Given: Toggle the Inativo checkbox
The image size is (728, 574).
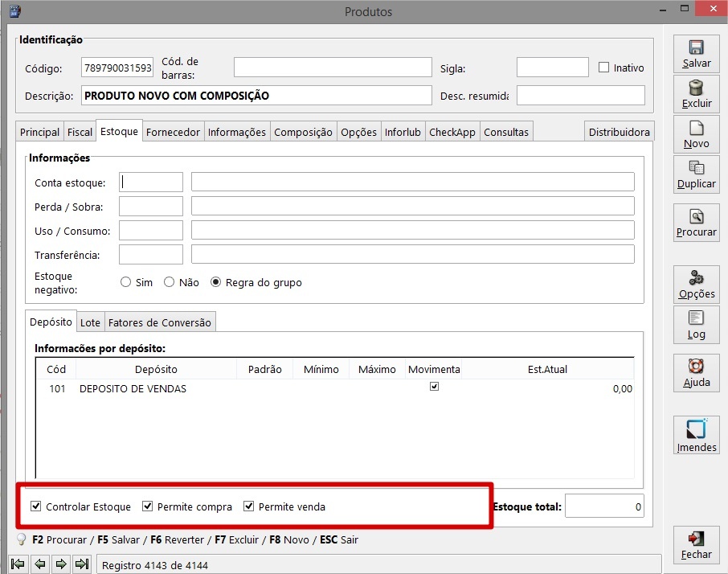Looking at the screenshot, I should point(603,68).
